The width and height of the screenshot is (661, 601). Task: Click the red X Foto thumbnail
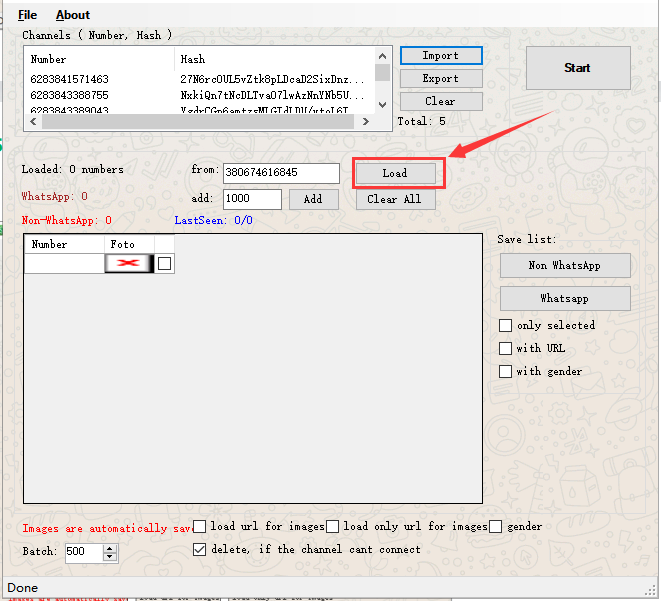[x=129, y=263]
